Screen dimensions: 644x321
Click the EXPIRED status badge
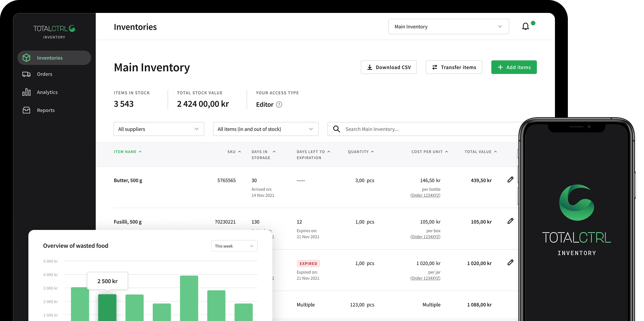[x=308, y=264]
